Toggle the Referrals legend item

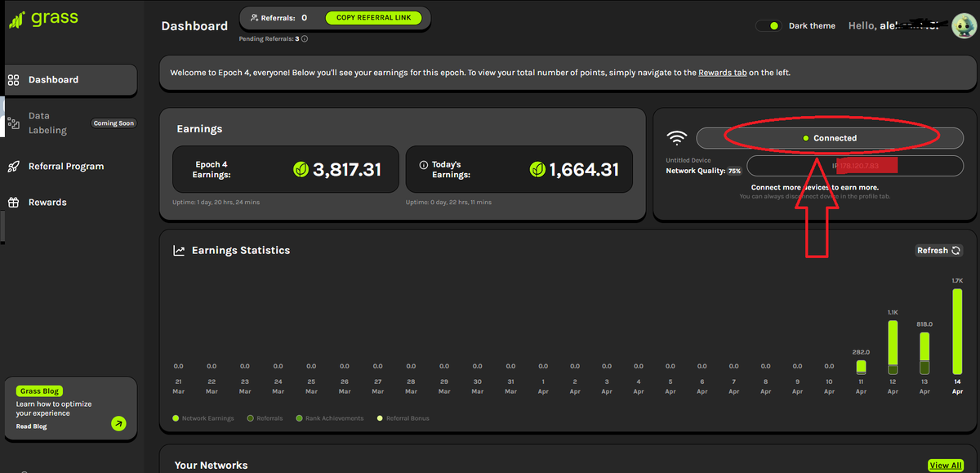[265, 418]
